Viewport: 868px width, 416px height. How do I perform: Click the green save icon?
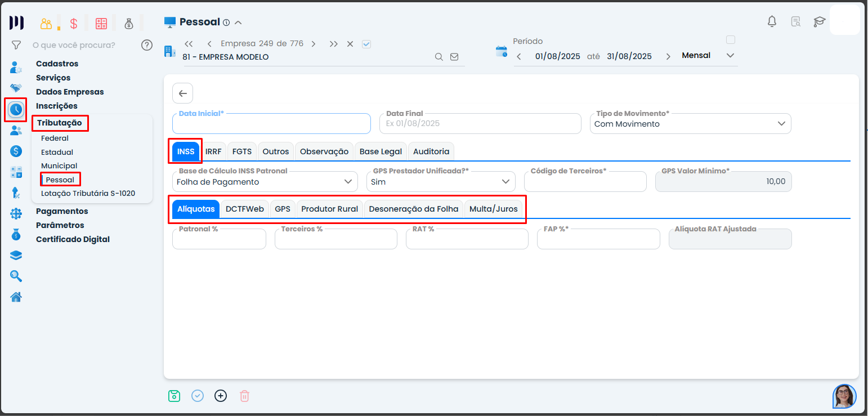pos(174,396)
